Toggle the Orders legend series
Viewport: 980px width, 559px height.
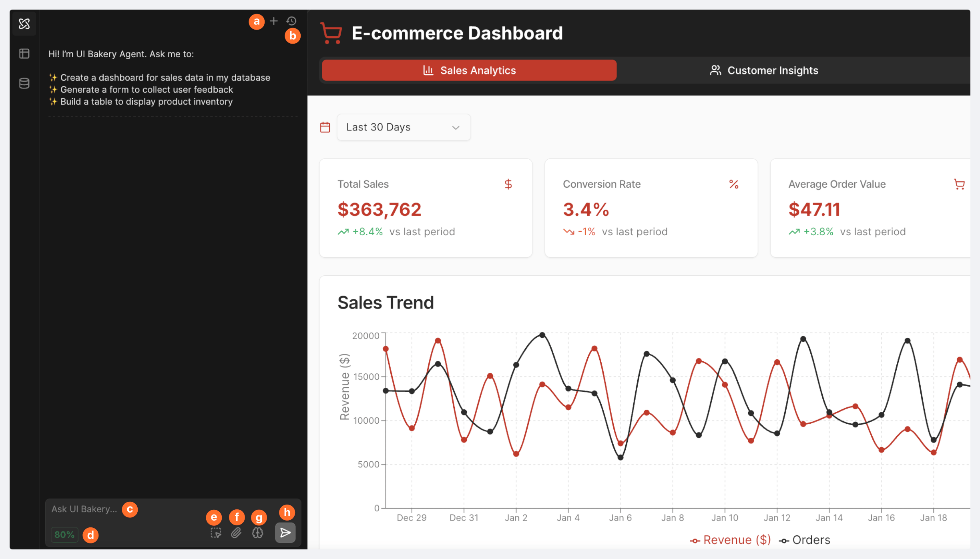805,540
